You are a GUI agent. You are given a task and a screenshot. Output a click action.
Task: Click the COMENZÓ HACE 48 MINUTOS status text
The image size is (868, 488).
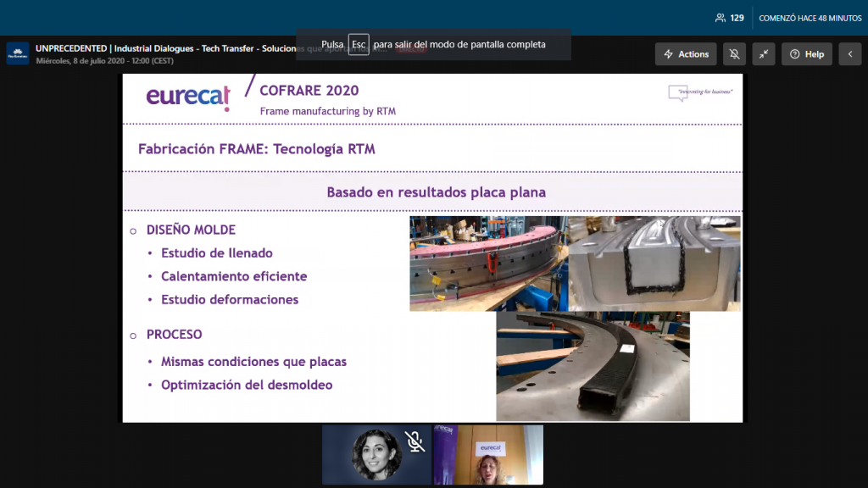(x=810, y=19)
